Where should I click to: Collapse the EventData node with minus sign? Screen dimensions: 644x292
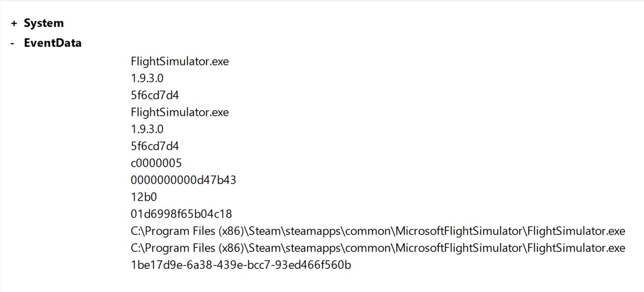point(13,43)
